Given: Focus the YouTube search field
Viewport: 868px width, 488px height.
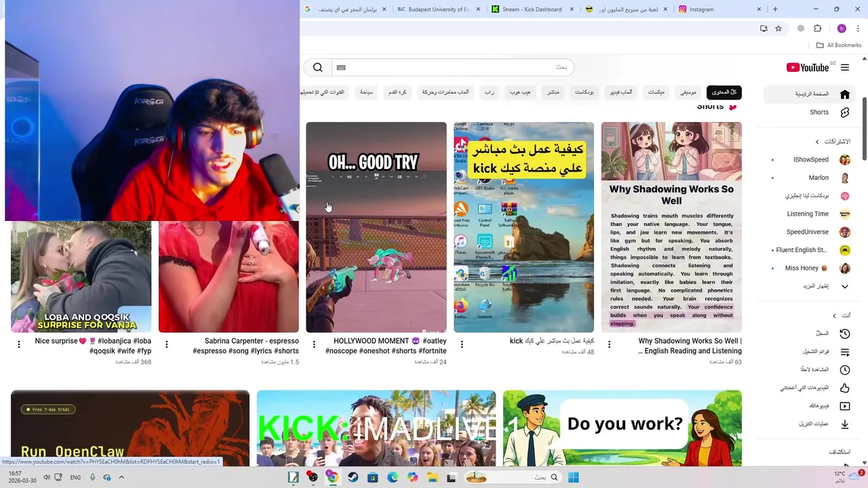Looking at the screenshot, I should 453,67.
